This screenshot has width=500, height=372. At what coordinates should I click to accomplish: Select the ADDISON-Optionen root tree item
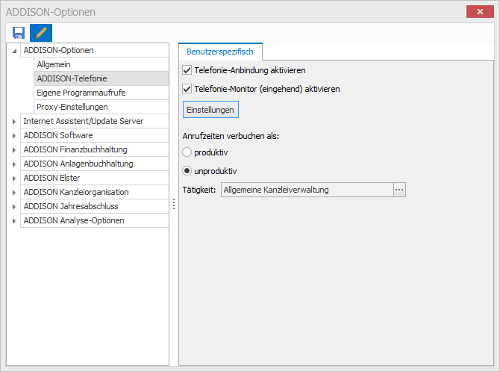point(95,50)
